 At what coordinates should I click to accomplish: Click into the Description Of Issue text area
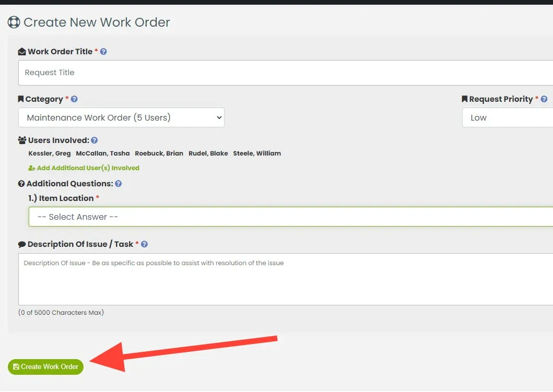(x=286, y=279)
